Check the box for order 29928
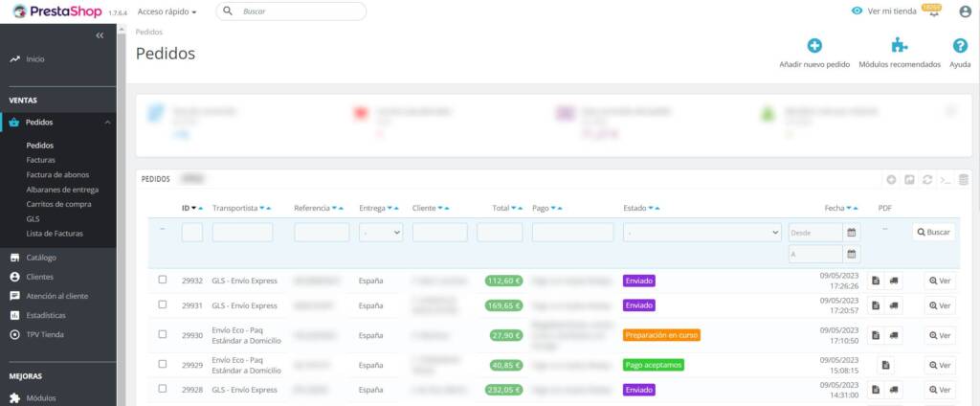980x406 pixels. click(x=163, y=389)
